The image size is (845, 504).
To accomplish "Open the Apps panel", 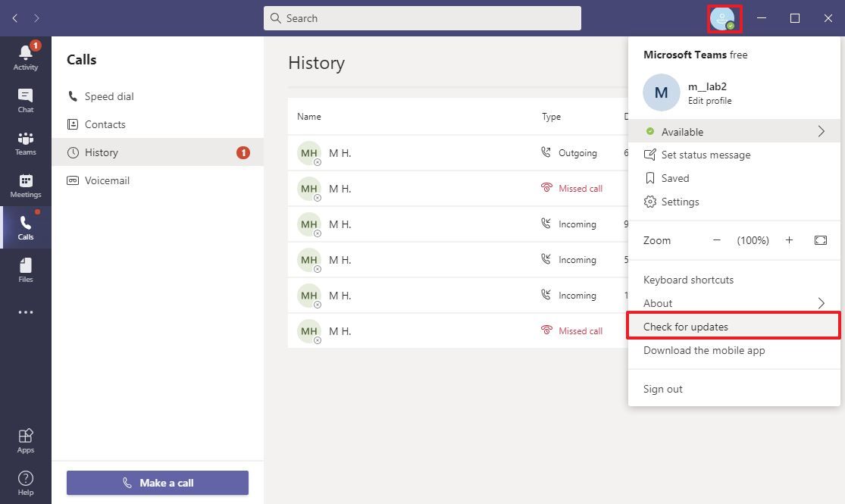I will coord(25,440).
